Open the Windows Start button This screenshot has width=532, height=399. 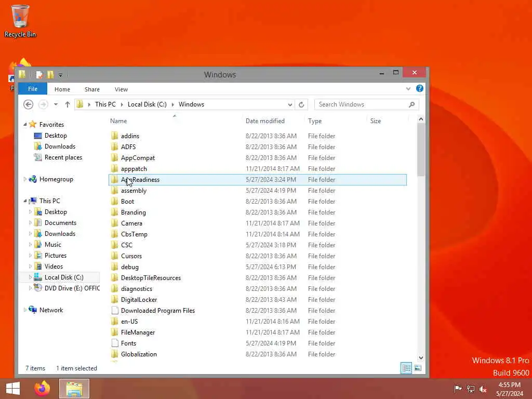coord(13,389)
